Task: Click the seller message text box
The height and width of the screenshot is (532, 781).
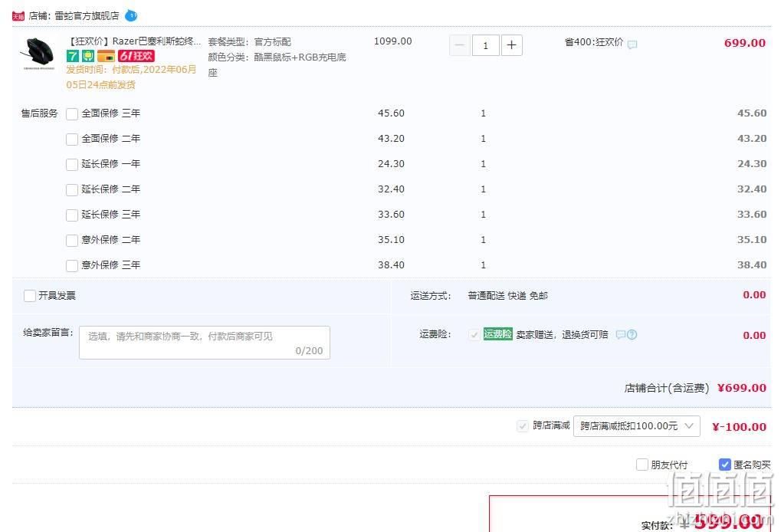Action: [x=205, y=343]
